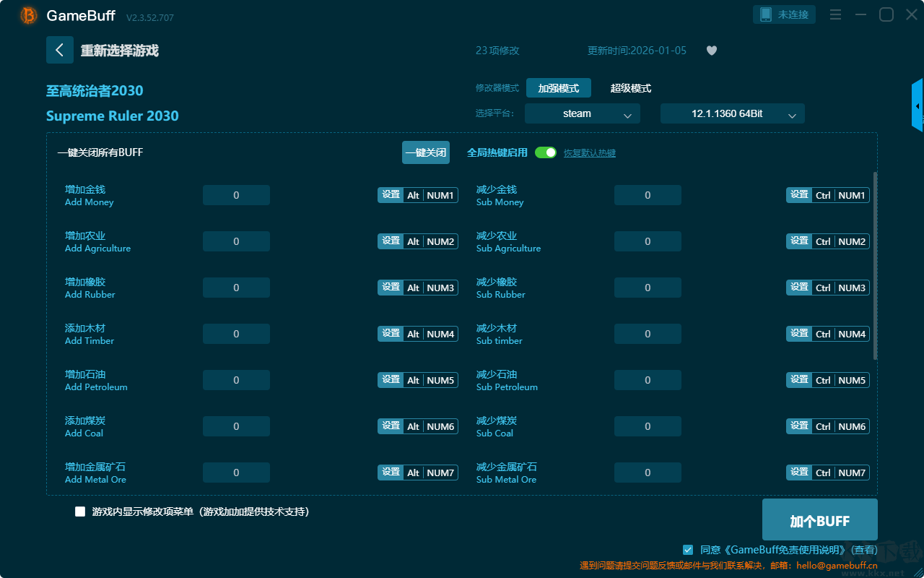Image resolution: width=924 pixels, height=578 pixels.
Task: Select the 加强模式 mode tab
Action: [559, 88]
